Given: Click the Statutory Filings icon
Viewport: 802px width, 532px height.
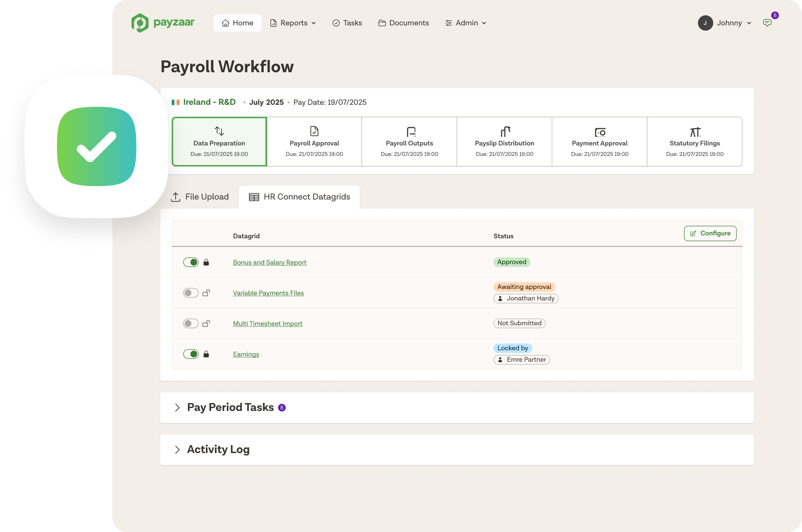Looking at the screenshot, I should [695, 132].
